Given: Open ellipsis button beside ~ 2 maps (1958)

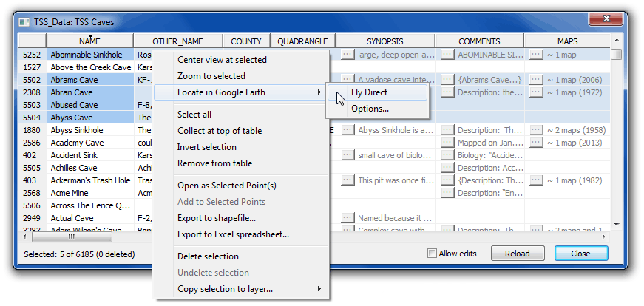Looking at the screenshot, I should coord(537,130).
